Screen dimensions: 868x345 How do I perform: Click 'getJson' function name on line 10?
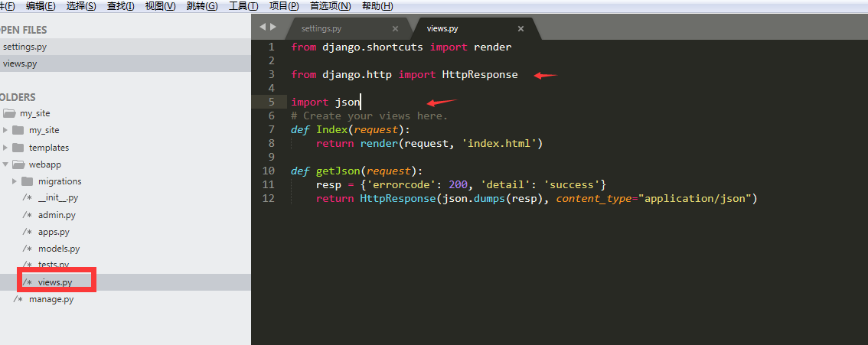pyautogui.click(x=338, y=171)
